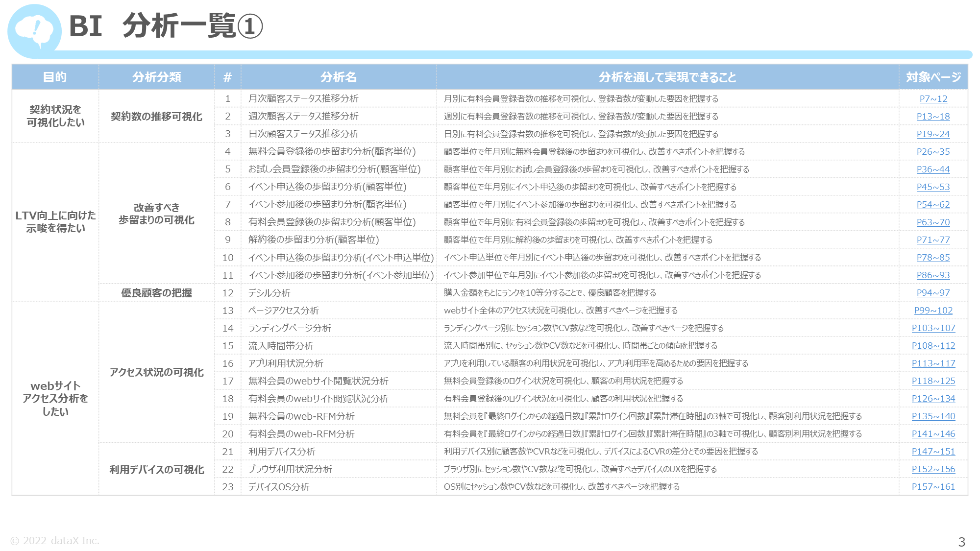
Task: Click the アクセス状況の可視化 category cell
Action: click(x=156, y=372)
